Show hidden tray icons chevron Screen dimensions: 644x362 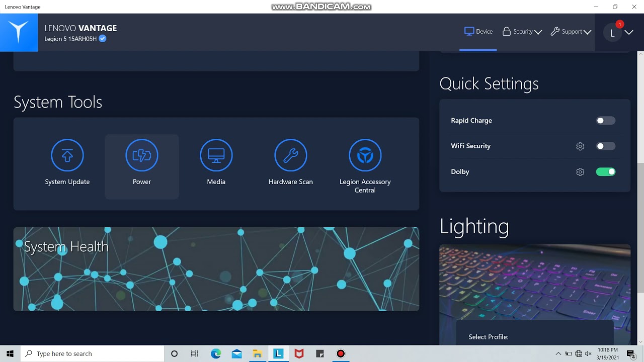point(558,354)
